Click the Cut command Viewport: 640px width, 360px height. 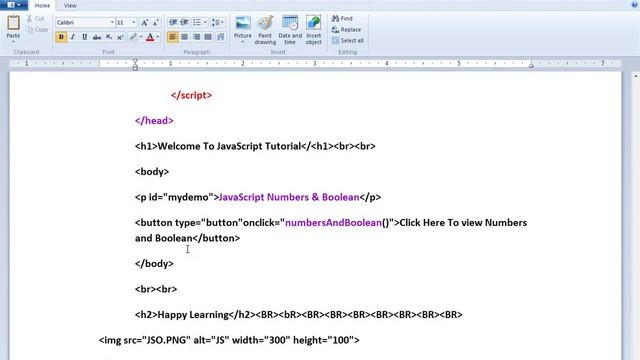36,18
